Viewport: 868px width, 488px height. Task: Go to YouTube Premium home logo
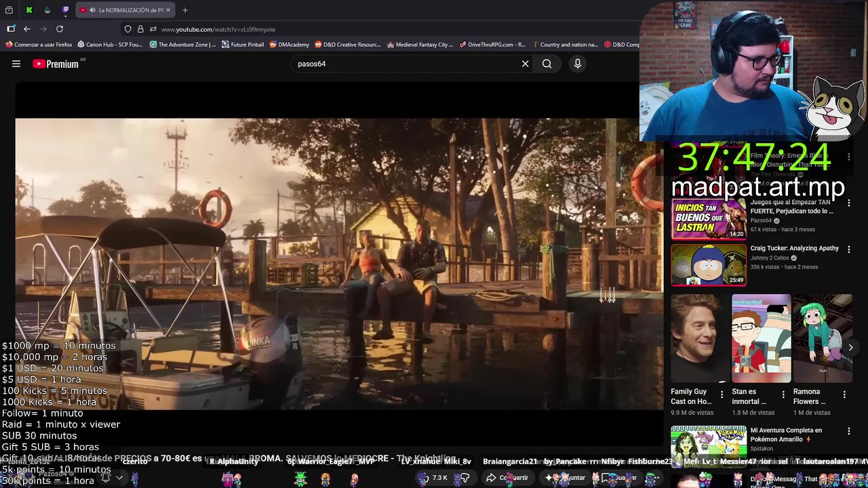point(56,64)
